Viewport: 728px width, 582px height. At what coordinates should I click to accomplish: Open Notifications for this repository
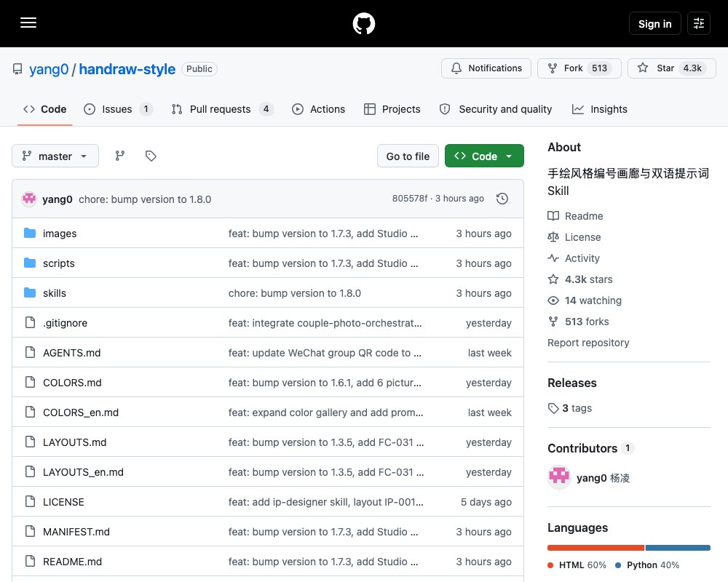click(486, 68)
